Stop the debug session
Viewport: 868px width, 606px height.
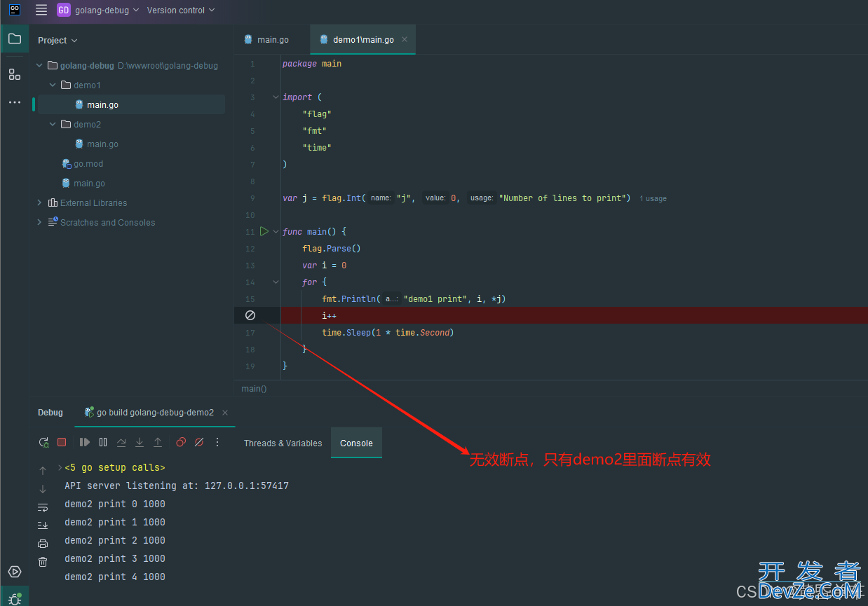point(62,442)
